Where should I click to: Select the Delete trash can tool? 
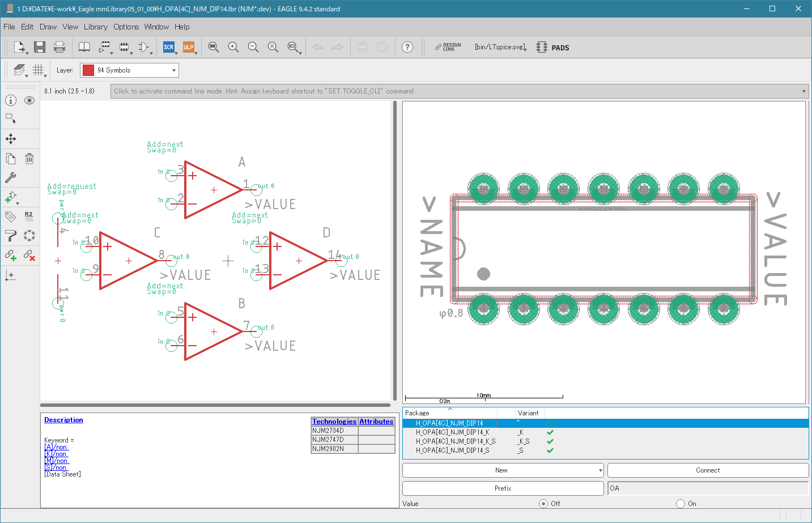pos(29,159)
